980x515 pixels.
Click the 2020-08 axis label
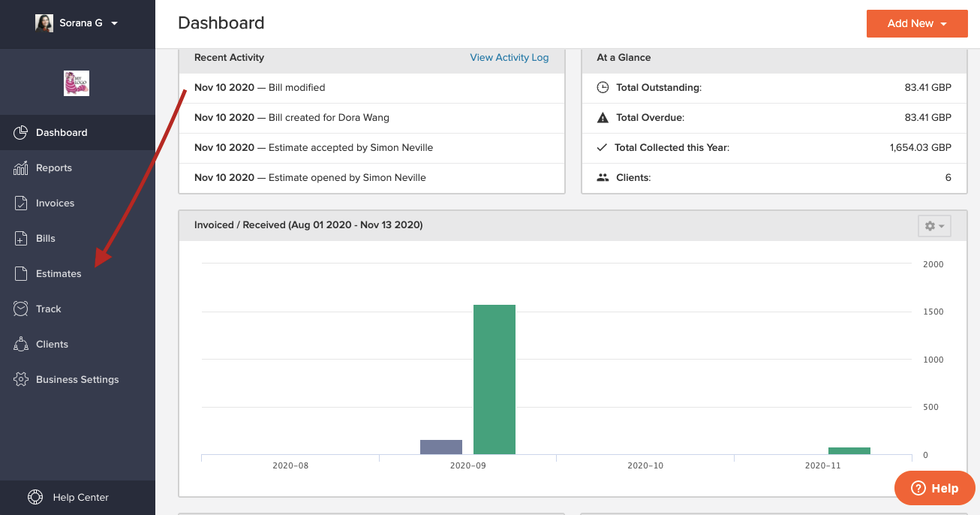click(290, 466)
